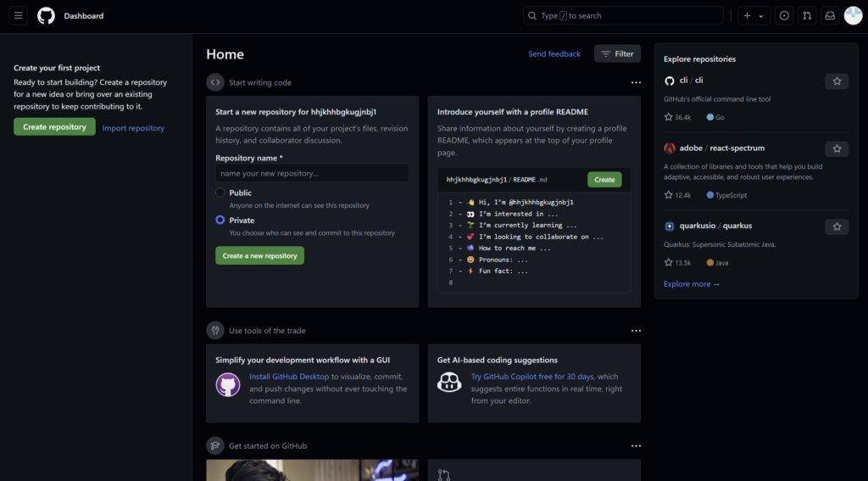
Task: Click the cli repository avatar icon
Action: click(670, 81)
